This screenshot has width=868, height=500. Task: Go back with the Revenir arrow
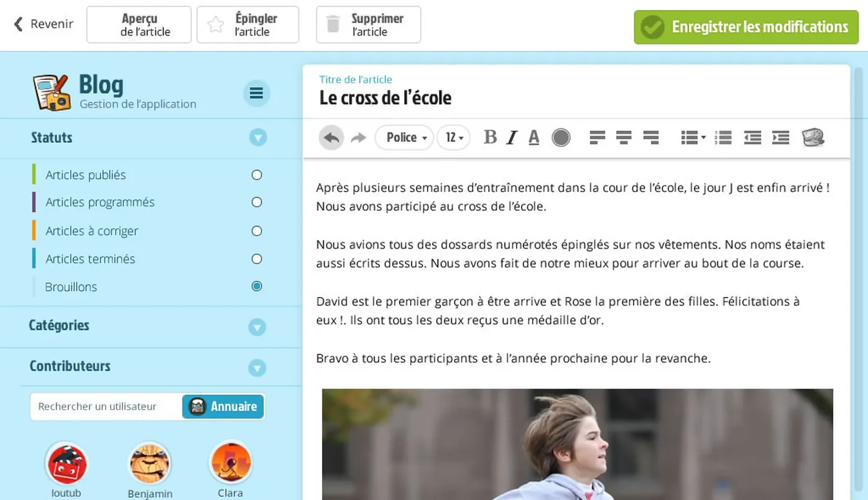[43, 24]
